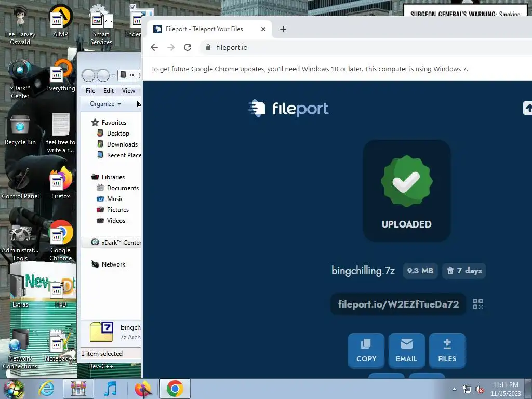Open the Lee Harvey Oswald desktop icon

[x=20, y=25]
